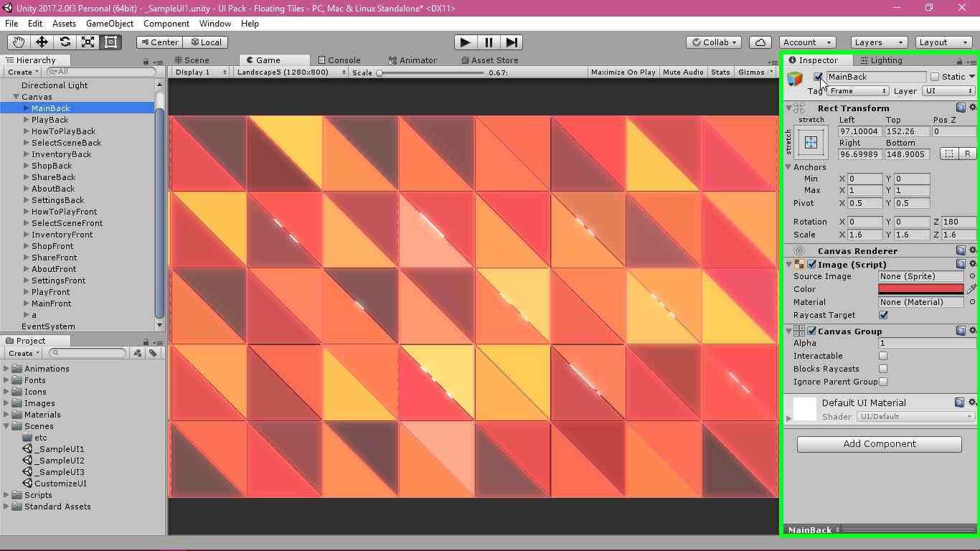
Task: Enable Interactable in the Canvas Group
Action: 883,356
